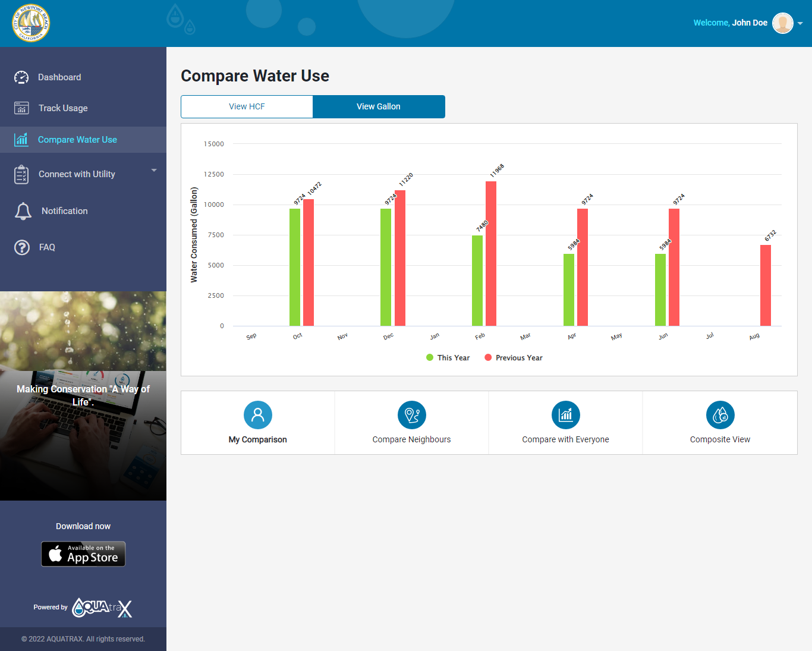
Task: Click the Compare with Everyone bar-chart icon
Action: [565, 415]
